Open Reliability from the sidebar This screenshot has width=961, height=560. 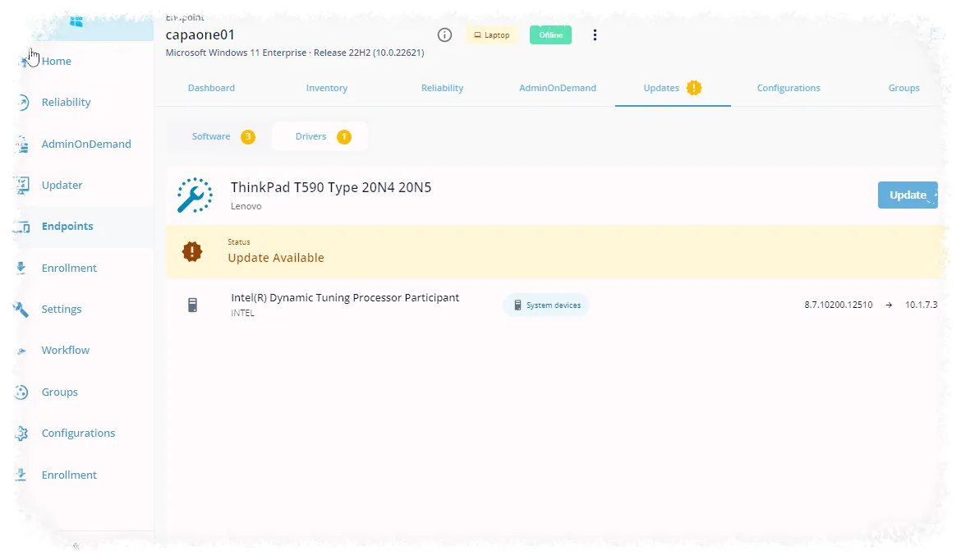click(x=67, y=103)
